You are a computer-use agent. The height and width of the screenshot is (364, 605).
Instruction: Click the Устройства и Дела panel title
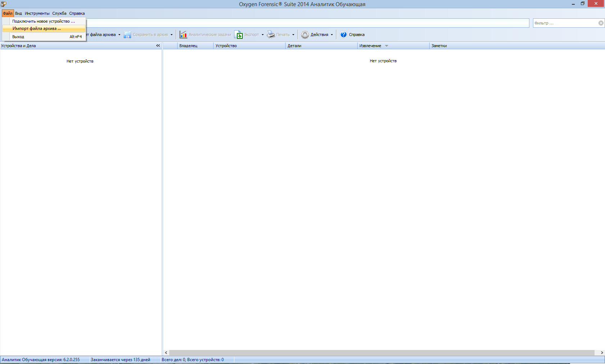pyautogui.click(x=18, y=46)
